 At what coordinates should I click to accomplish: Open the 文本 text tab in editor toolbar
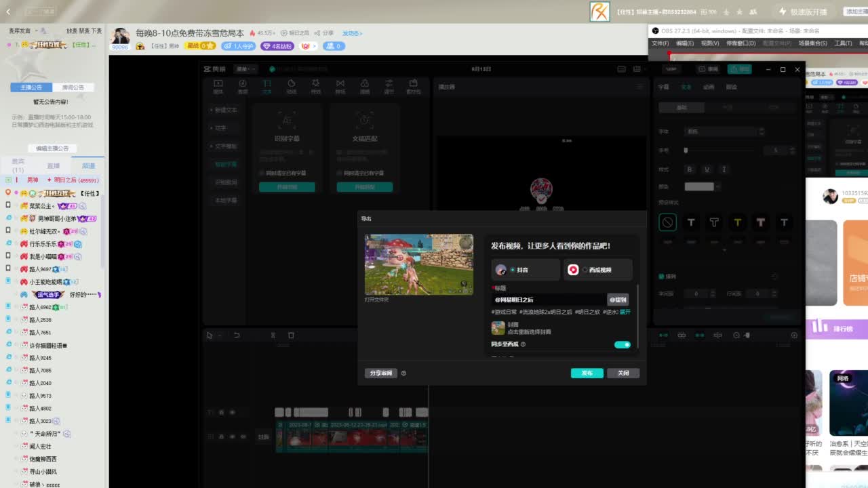pos(267,87)
